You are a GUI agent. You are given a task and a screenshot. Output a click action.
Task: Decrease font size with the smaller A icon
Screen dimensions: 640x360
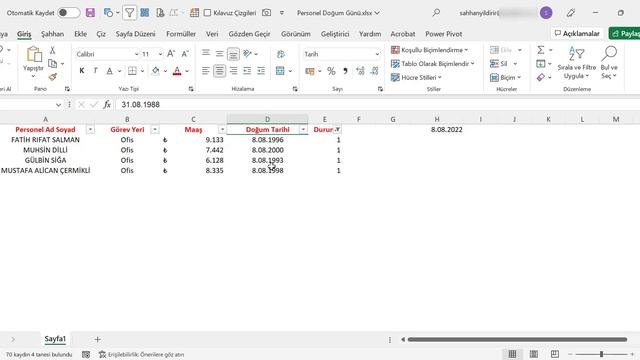(x=185, y=53)
